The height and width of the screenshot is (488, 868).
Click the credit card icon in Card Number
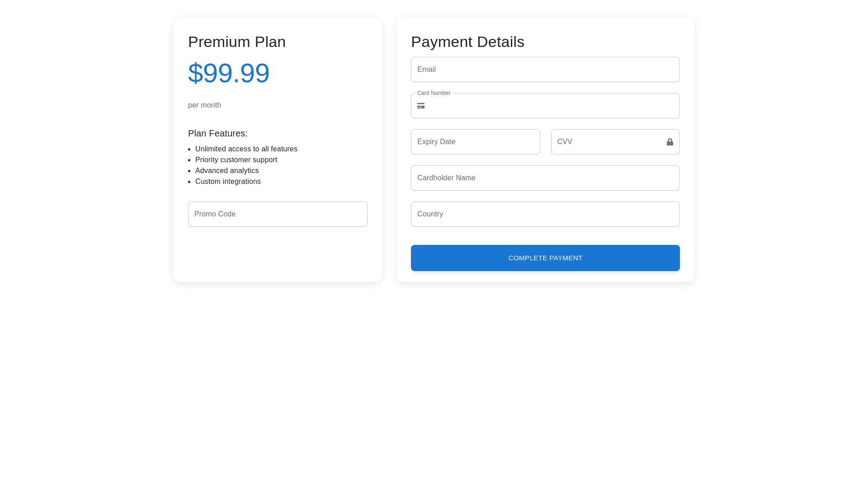coord(421,106)
